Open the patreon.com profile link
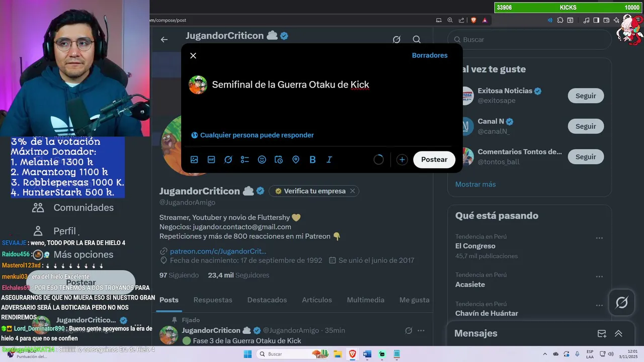 (218, 251)
